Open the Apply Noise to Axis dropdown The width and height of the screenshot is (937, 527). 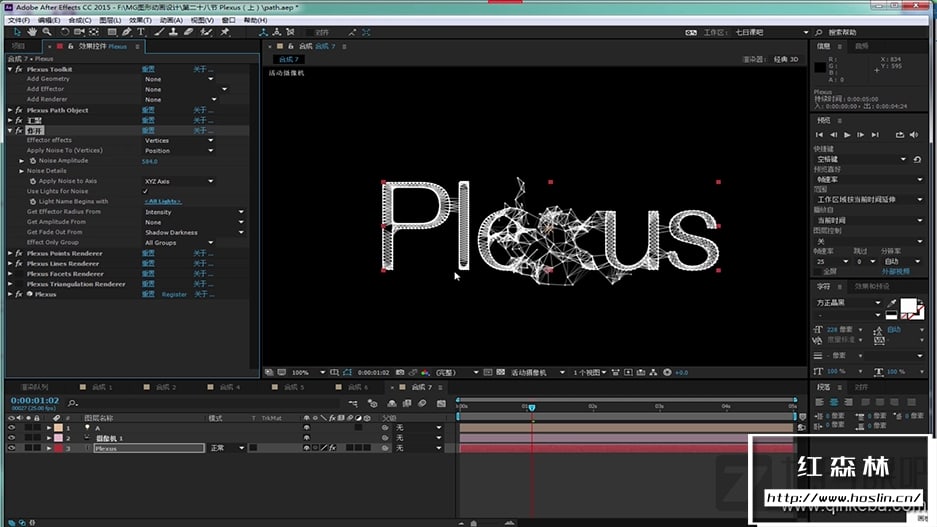point(179,181)
